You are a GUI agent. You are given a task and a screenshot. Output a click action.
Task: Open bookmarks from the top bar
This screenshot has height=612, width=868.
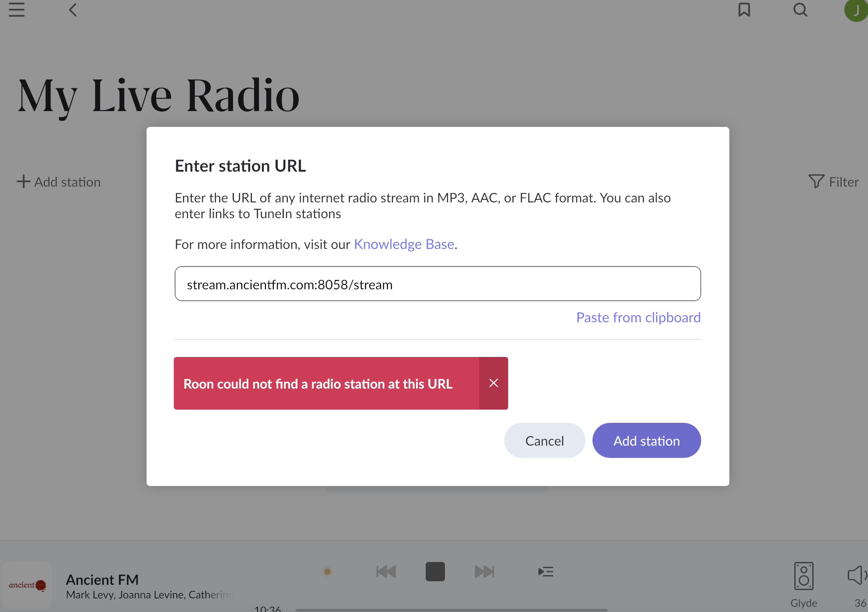[x=744, y=10]
